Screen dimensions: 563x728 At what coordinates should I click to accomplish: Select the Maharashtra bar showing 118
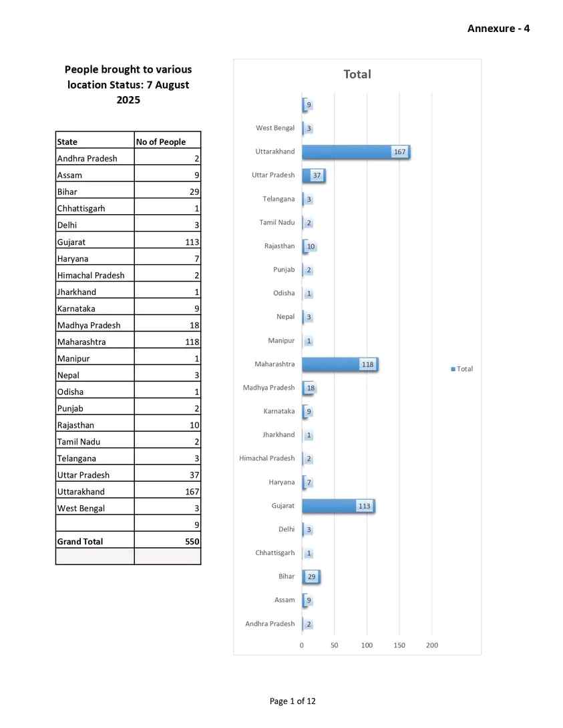coord(339,364)
